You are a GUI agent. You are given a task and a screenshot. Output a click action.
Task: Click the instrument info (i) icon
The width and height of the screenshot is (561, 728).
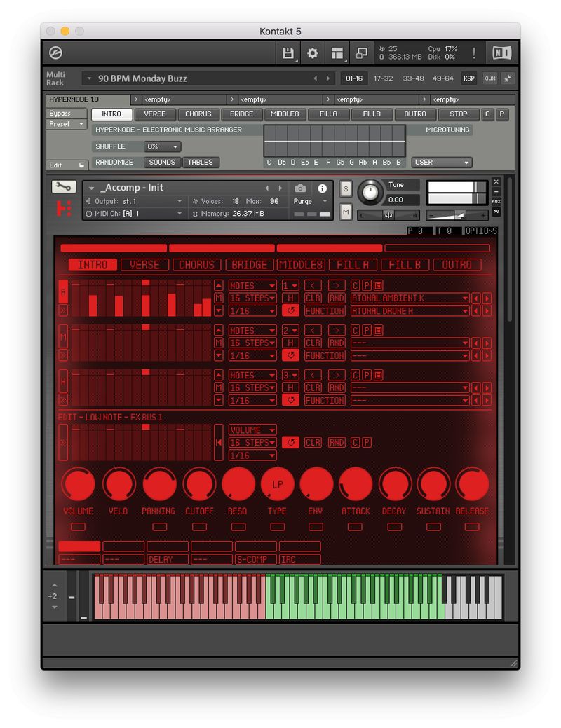click(322, 188)
